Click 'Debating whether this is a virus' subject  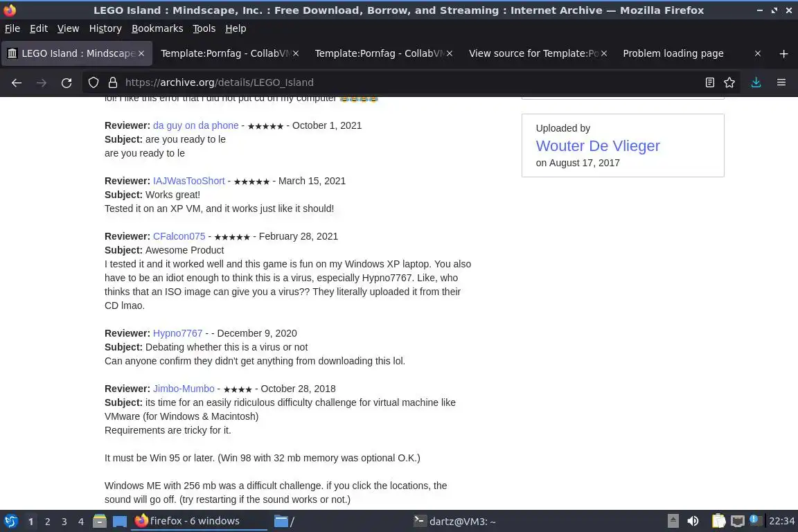point(227,346)
